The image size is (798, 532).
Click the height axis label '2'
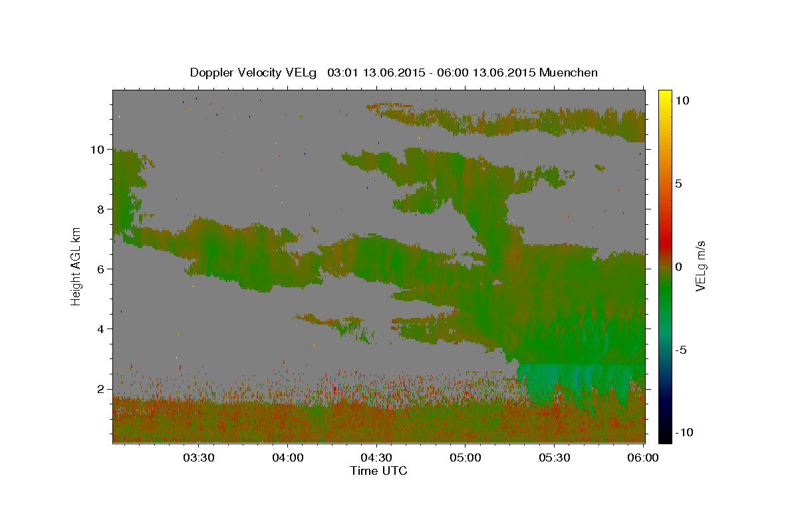pyautogui.click(x=102, y=389)
